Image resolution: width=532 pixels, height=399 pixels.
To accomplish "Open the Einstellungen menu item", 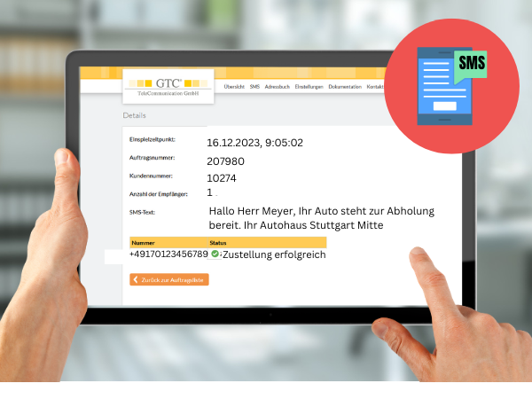I will coord(309,87).
